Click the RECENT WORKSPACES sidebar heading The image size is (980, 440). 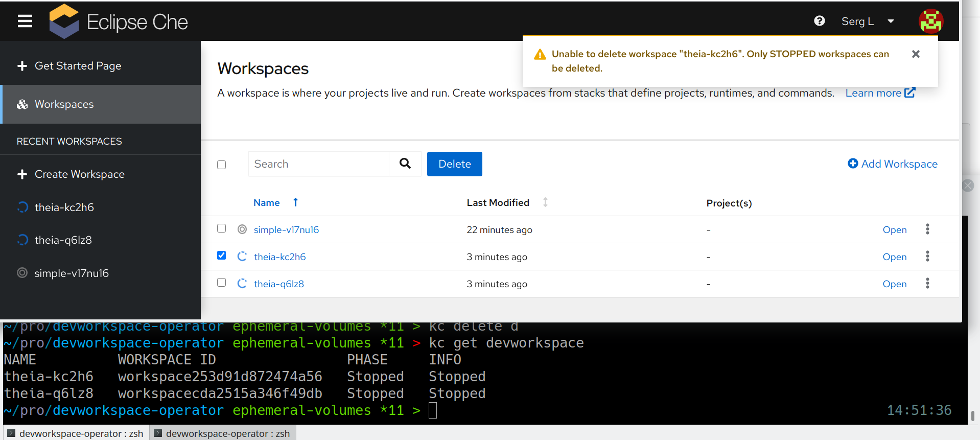[69, 142]
